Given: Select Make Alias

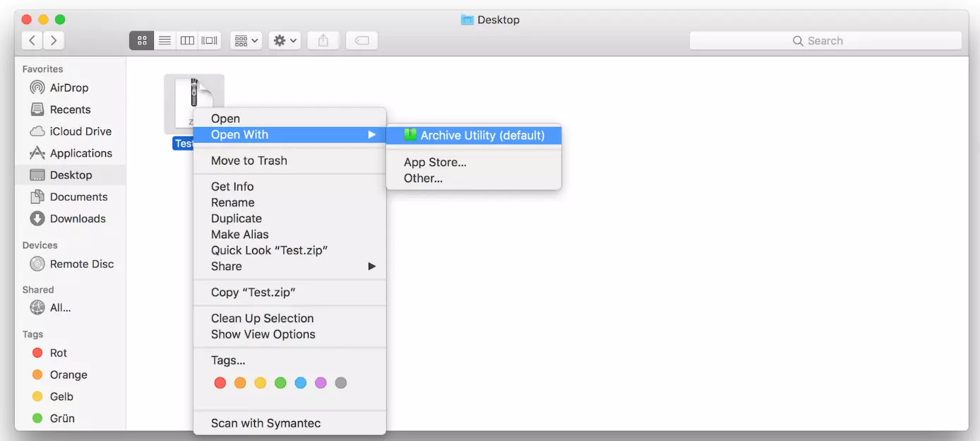Looking at the screenshot, I should (289, 234).
